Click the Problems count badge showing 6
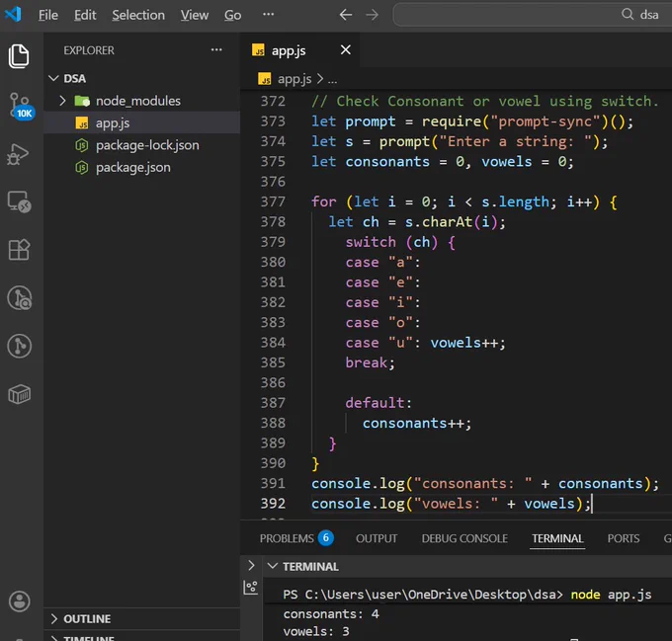 (326, 538)
